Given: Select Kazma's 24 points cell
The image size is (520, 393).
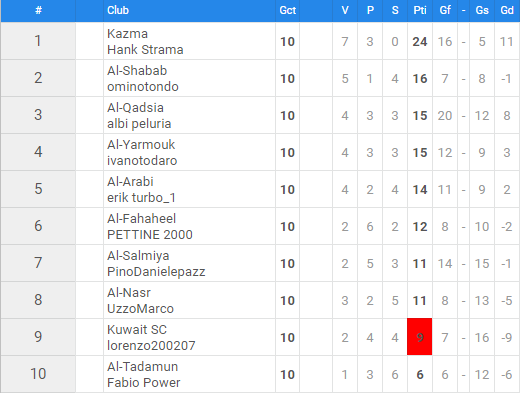Looking at the screenshot, I should (420, 41).
